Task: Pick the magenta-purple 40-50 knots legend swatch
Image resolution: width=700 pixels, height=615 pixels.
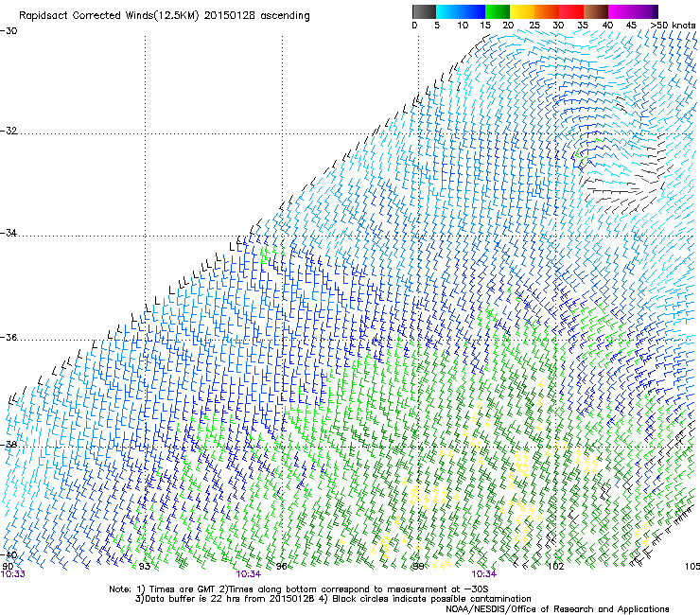Action: click(x=633, y=11)
